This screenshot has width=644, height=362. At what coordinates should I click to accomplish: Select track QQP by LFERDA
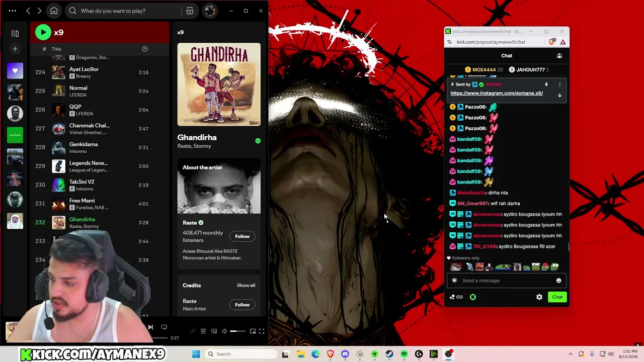[x=101, y=110]
